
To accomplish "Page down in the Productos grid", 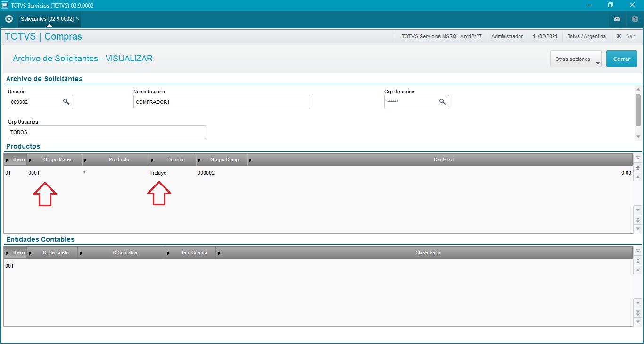I will [x=638, y=219].
